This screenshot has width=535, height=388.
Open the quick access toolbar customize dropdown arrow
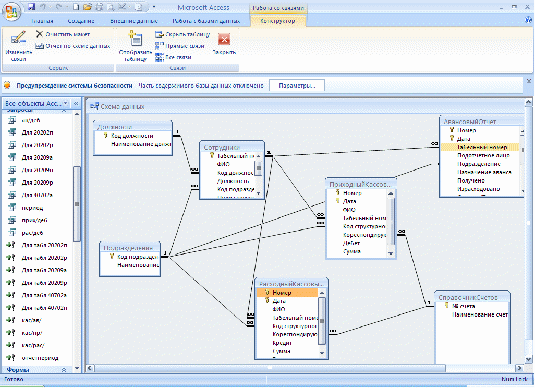click(x=154, y=7)
